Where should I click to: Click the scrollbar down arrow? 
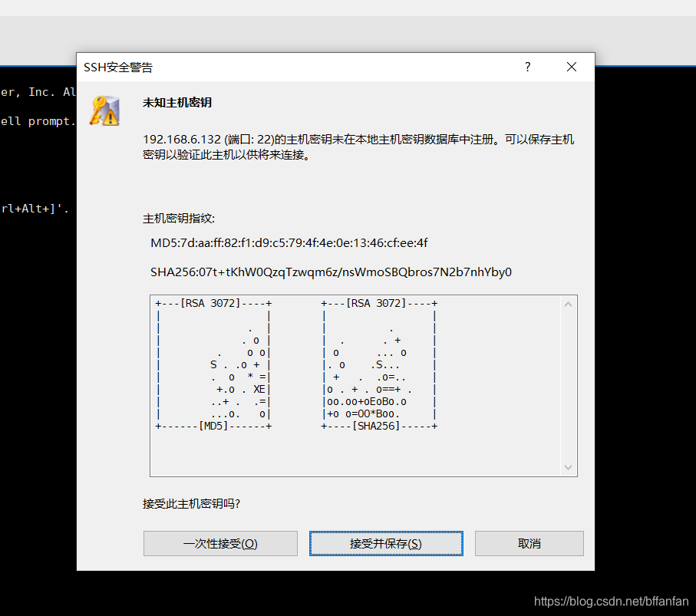point(569,466)
